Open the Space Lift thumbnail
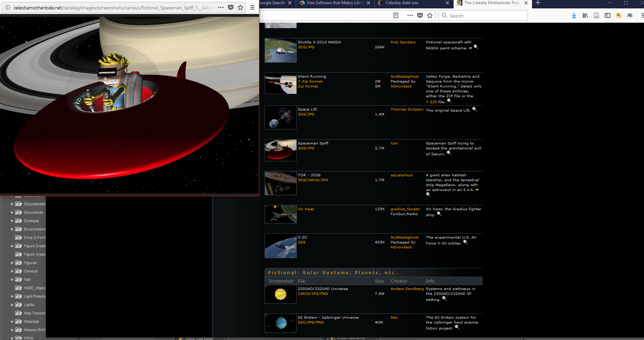 pyautogui.click(x=281, y=118)
